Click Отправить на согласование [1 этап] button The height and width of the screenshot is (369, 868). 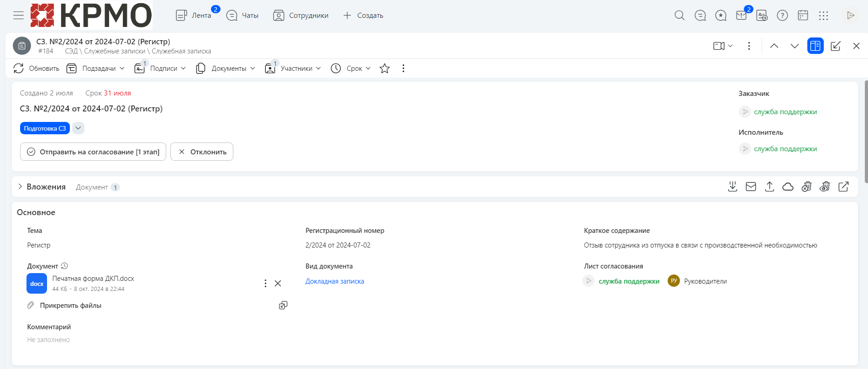click(x=93, y=152)
